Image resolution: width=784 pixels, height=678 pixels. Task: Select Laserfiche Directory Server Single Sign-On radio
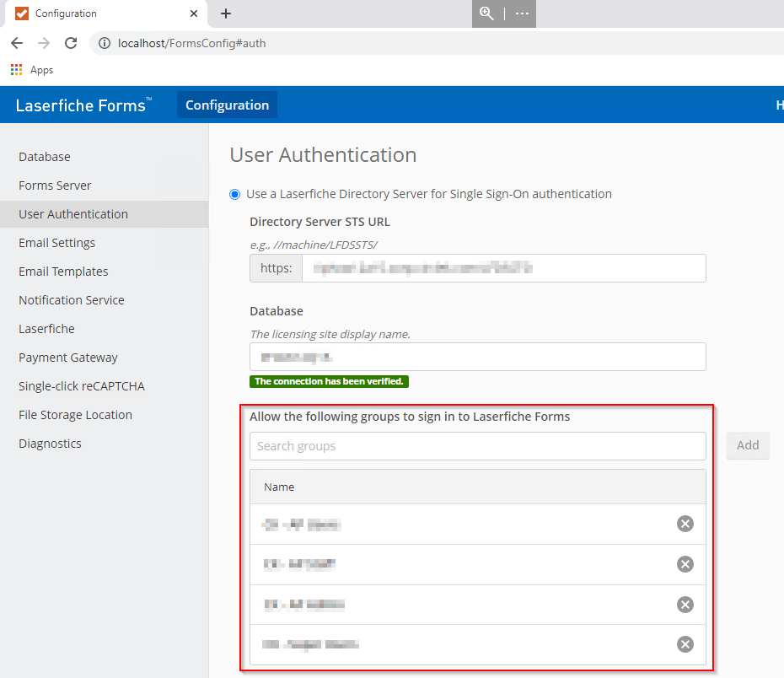pyautogui.click(x=234, y=194)
